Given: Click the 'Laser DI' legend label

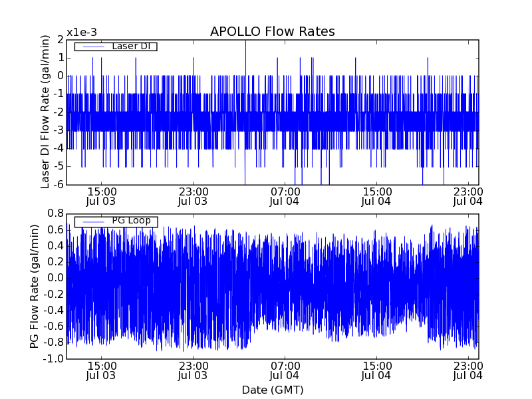Looking at the screenshot, I should click(131, 46).
